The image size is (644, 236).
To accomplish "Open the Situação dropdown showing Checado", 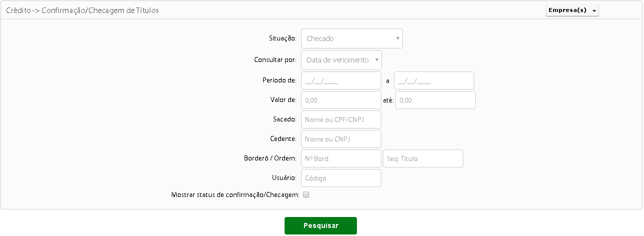I will click(x=351, y=38).
